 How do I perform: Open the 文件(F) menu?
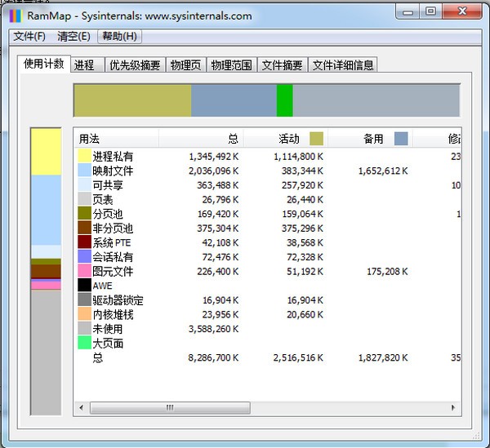pos(29,36)
